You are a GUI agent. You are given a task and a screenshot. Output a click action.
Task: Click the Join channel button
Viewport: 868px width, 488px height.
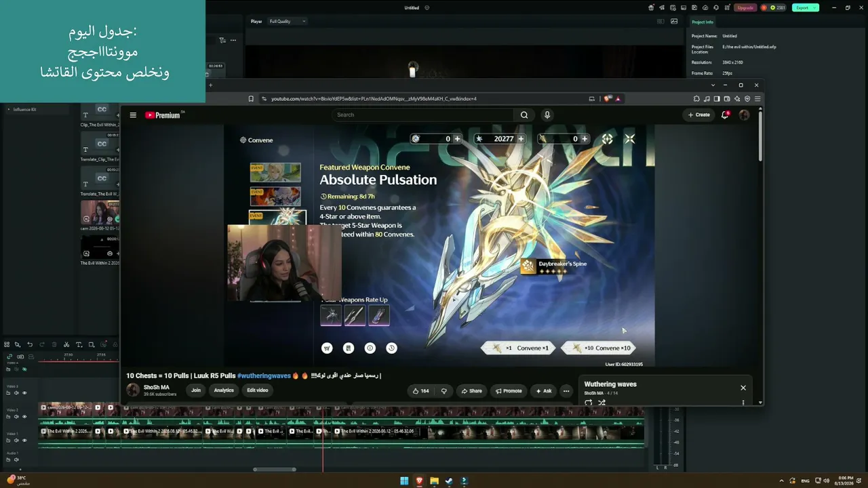tap(196, 390)
